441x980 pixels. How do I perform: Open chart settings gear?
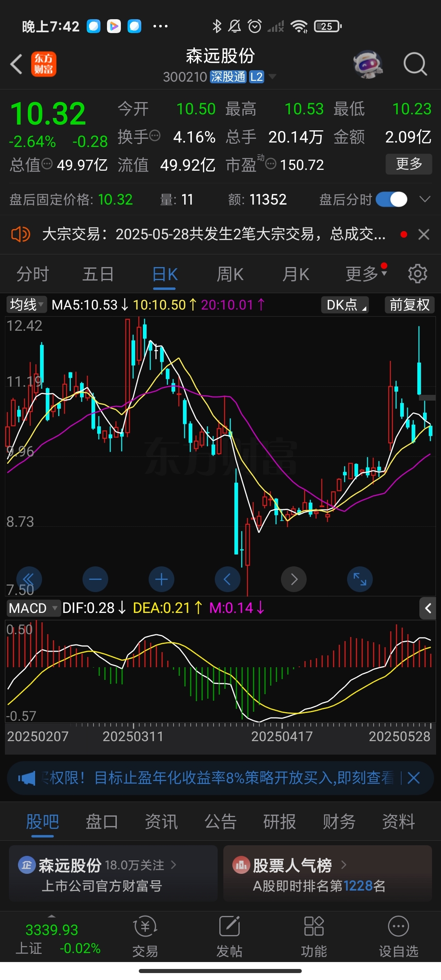417,274
